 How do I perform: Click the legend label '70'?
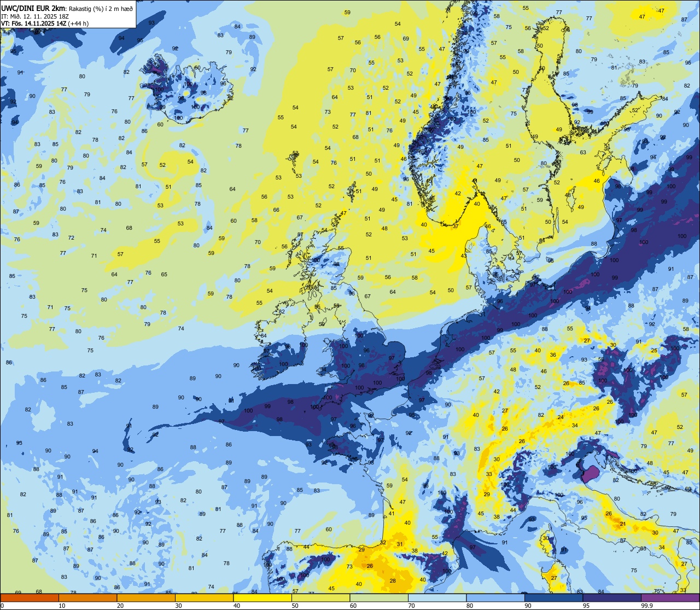(411, 606)
